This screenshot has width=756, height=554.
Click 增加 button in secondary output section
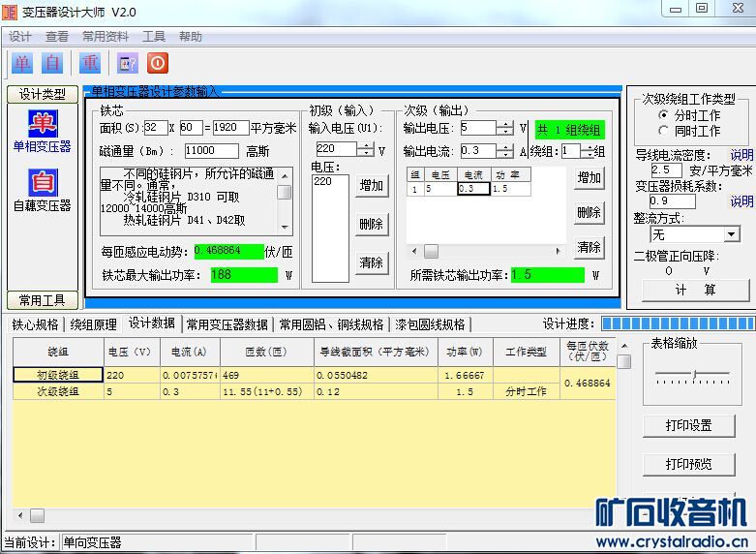(589, 178)
